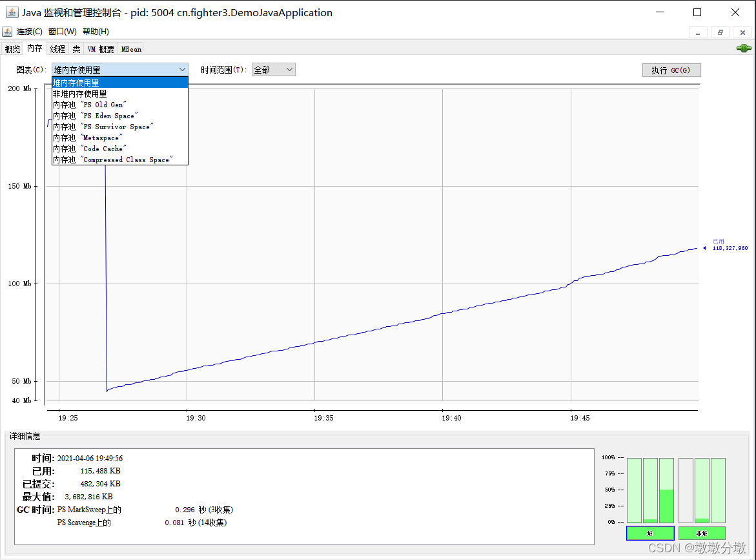
Task: Select memory pool PS Old Gen
Action: 119,105
